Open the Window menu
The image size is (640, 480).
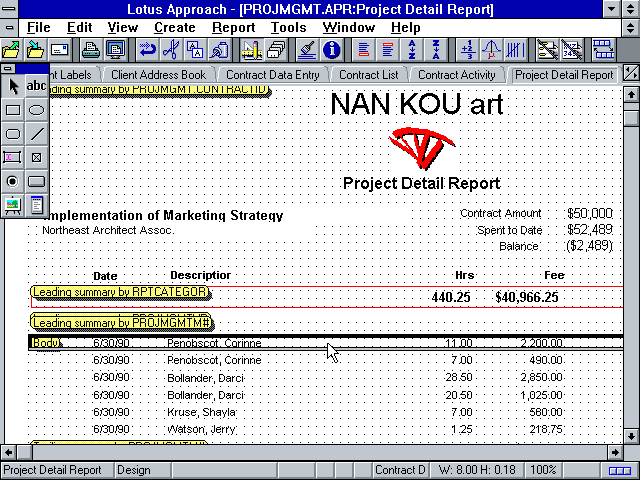pos(349,28)
